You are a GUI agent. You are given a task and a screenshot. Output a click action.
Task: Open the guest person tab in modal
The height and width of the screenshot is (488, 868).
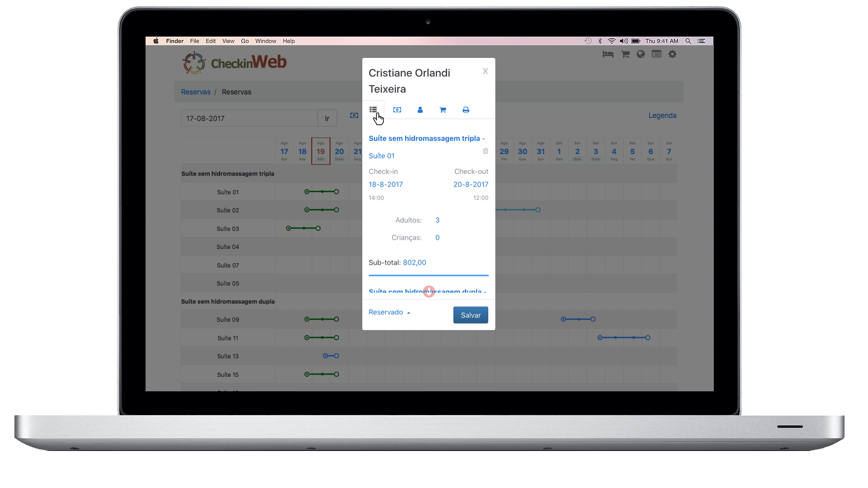(x=420, y=110)
